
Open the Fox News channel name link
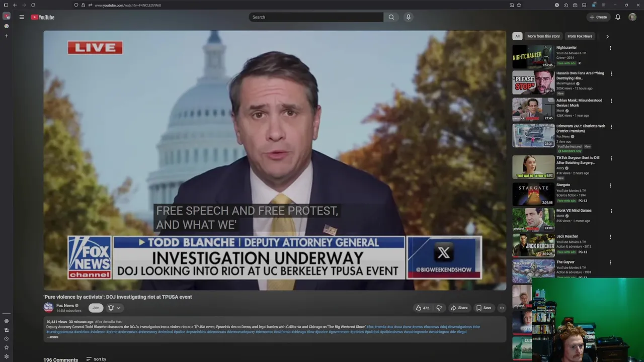coord(65,306)
